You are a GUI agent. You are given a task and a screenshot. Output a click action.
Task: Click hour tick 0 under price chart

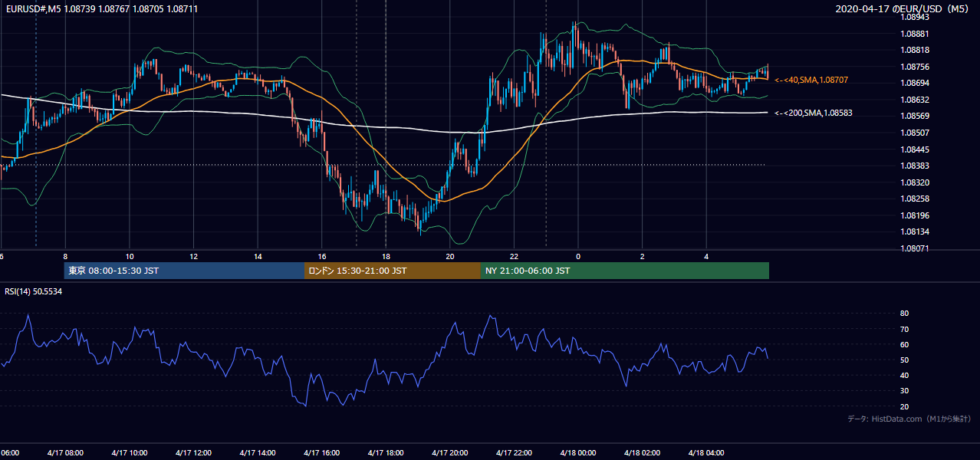pos(578,257)
